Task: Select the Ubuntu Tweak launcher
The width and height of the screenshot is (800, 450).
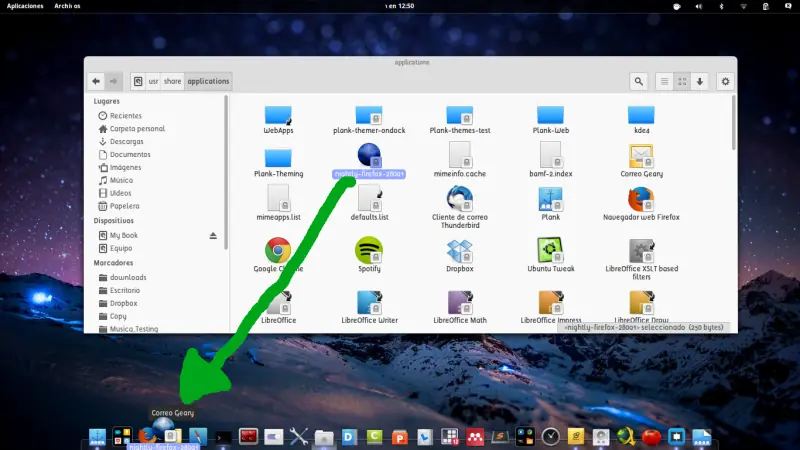Action: pos(551,255)
